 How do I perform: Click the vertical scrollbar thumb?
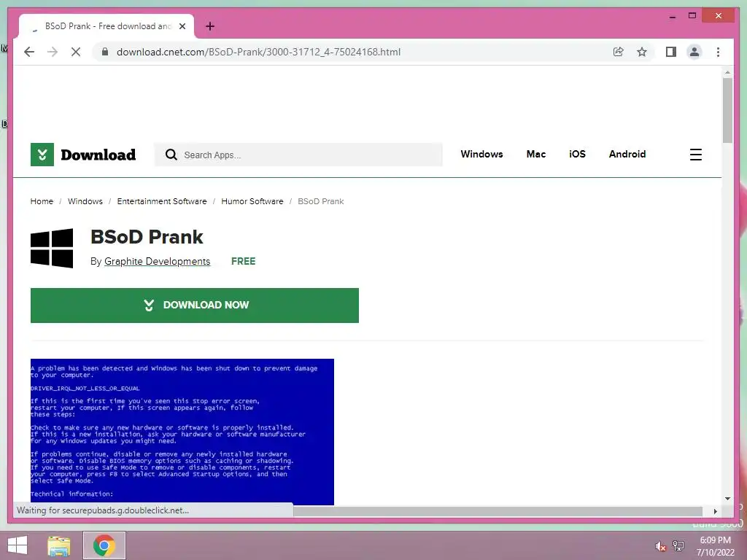pyautogui.click(x=727, y=110)
